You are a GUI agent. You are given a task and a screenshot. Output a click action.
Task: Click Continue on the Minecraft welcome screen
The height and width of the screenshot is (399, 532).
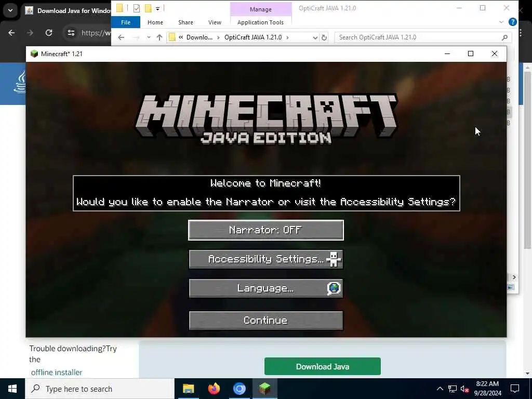pyautogui.click(x=265, y=320)
